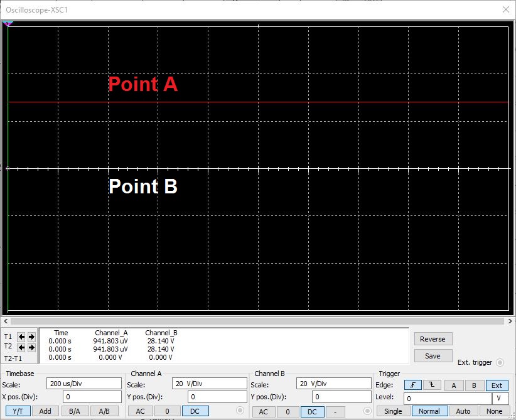Screen dimensions: 516x420
Task: Invert Channel B with minus button
Action: [x=335, y=412]
